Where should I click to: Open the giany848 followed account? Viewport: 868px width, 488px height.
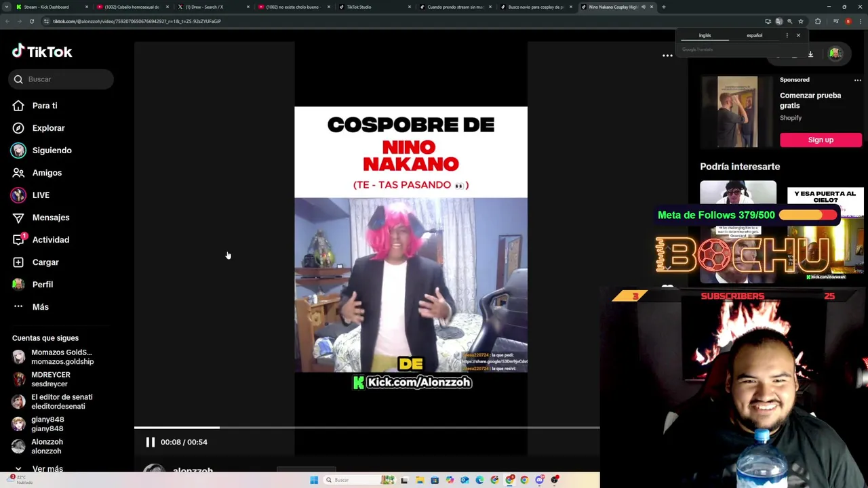point(39,424)
